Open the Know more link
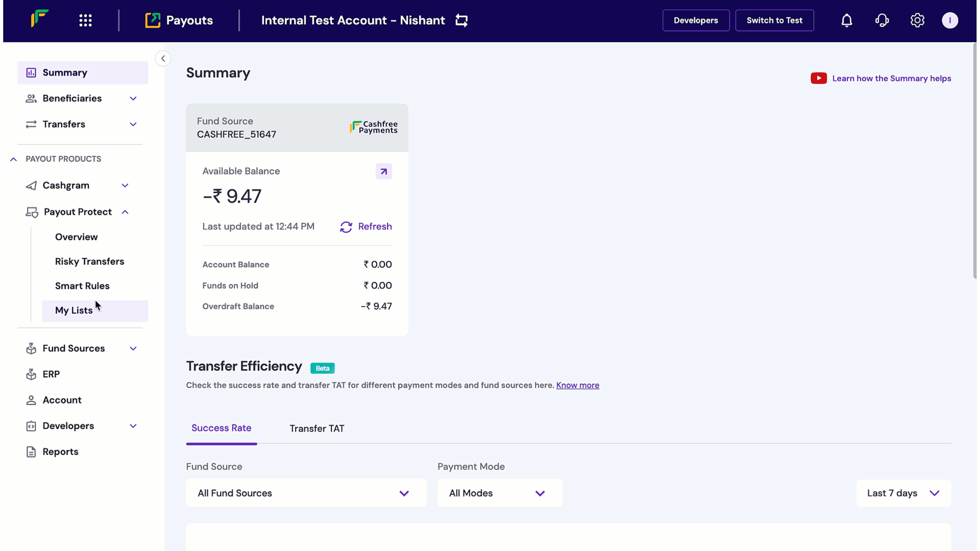 (x=577, y=385)
